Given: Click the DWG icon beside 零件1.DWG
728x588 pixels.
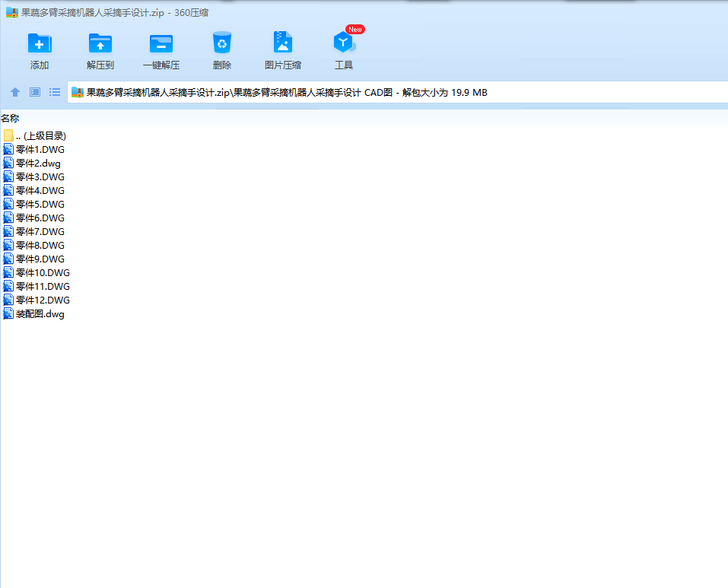Looking at the screenshot, I should pyautogui.click(x=8, y=149).
